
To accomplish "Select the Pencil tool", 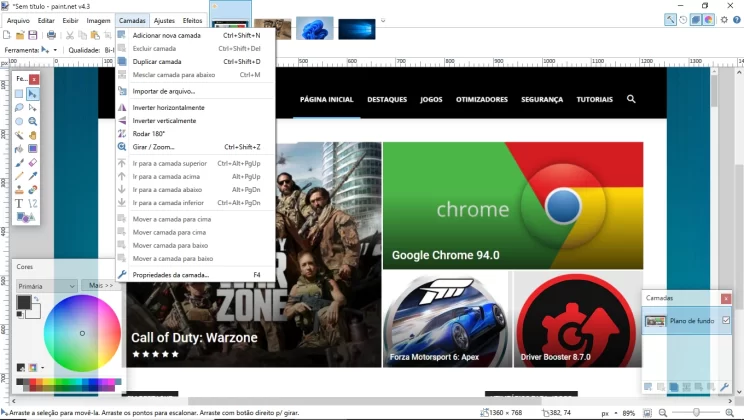I will [x=19, y=176].
